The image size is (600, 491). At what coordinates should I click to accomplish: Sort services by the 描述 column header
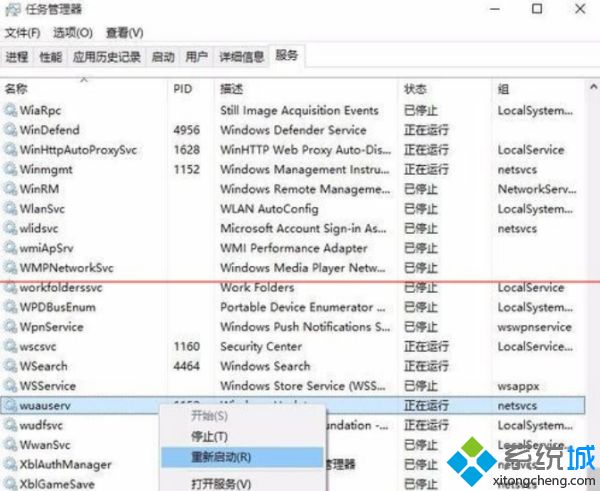click(306, 89)
